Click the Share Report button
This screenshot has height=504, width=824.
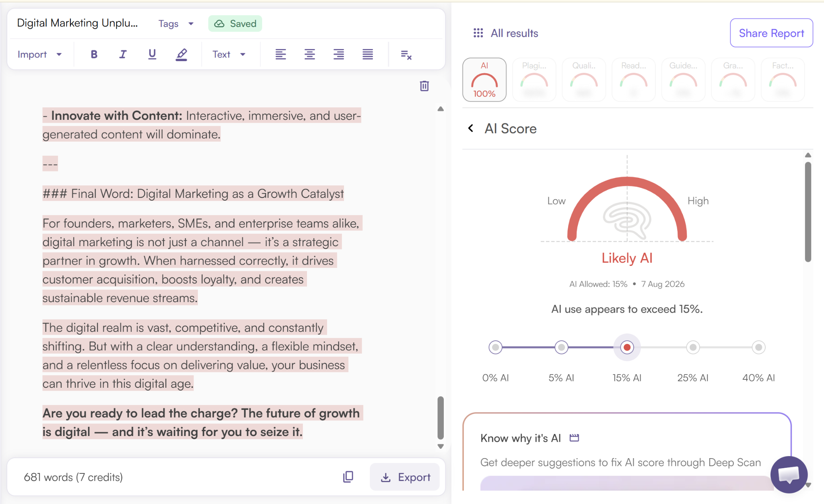click(x=771, y=33)
